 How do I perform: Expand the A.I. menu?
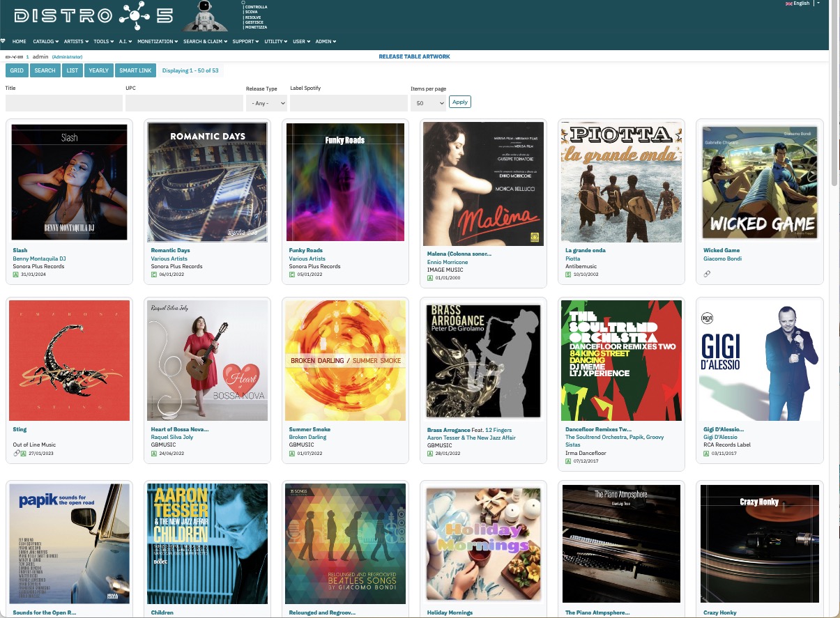click(125, 42)
